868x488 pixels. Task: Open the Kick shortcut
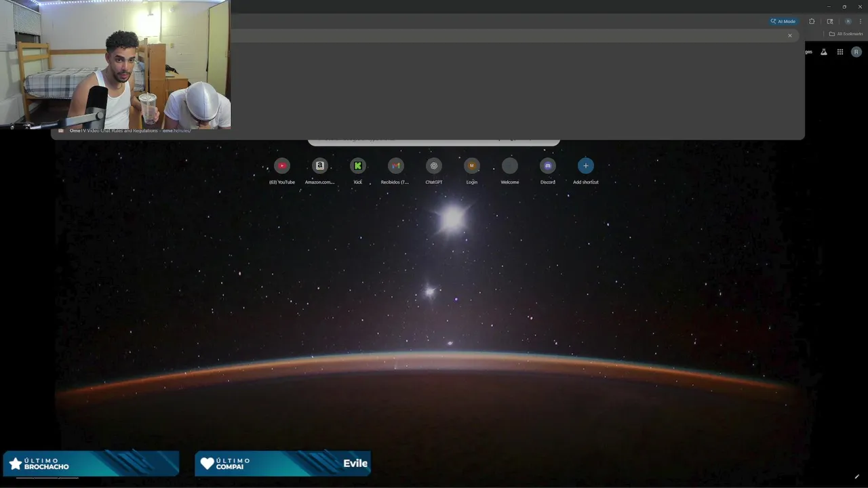click(x=358, y=171)
